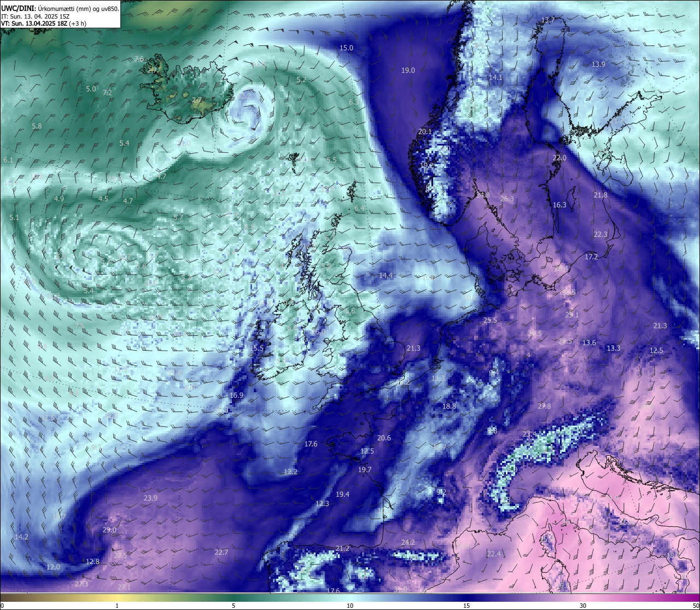Click the 12.3 value north of Spain
Screen dimensions: 700x610
[x=323, y=504]
